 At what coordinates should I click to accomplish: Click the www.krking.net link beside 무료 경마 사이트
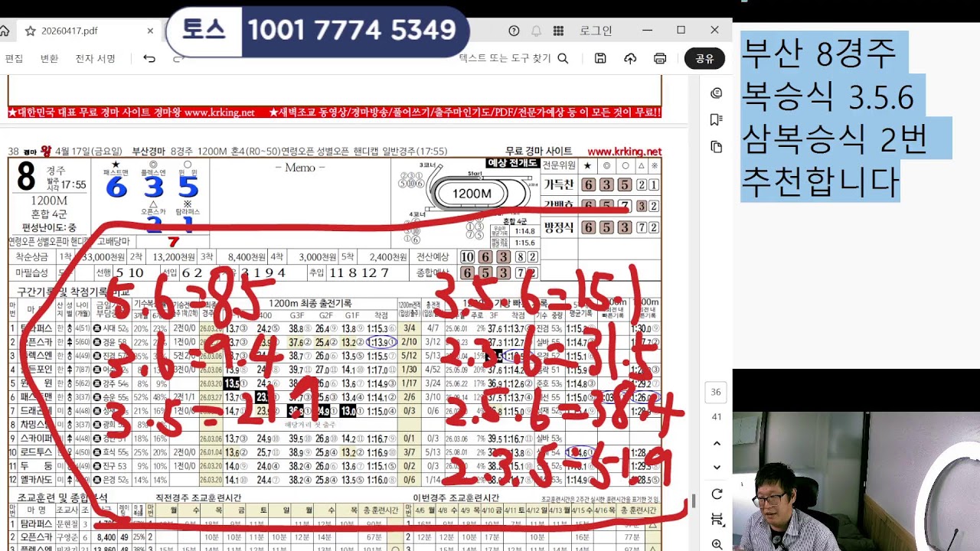pos(624,152)
